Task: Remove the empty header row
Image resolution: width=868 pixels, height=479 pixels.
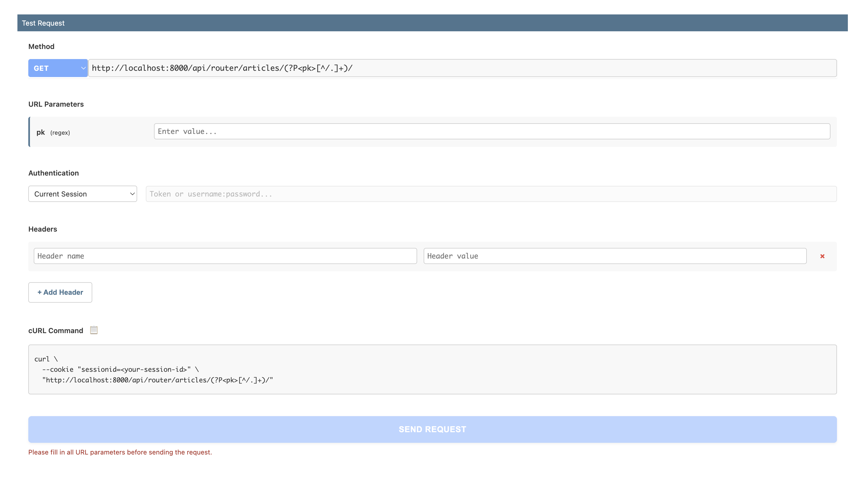Action: [x=823, y=256]
